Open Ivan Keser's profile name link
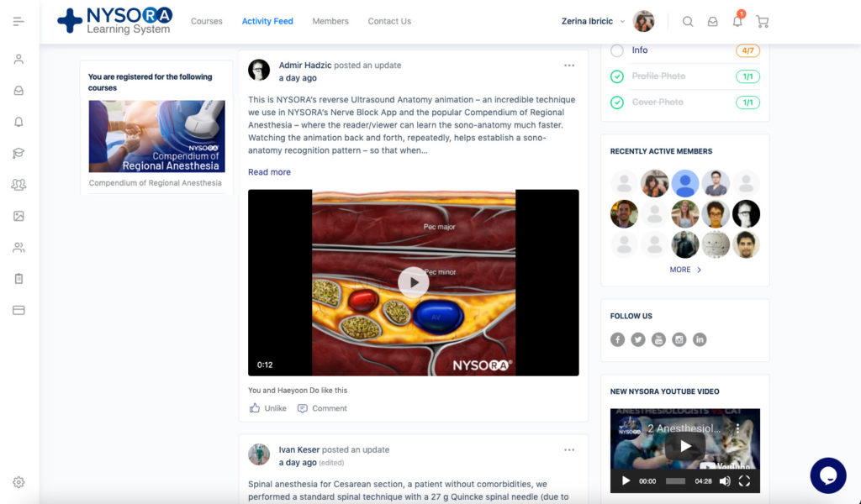This screenshot has width=861, height=504. [x=299, y=449]
